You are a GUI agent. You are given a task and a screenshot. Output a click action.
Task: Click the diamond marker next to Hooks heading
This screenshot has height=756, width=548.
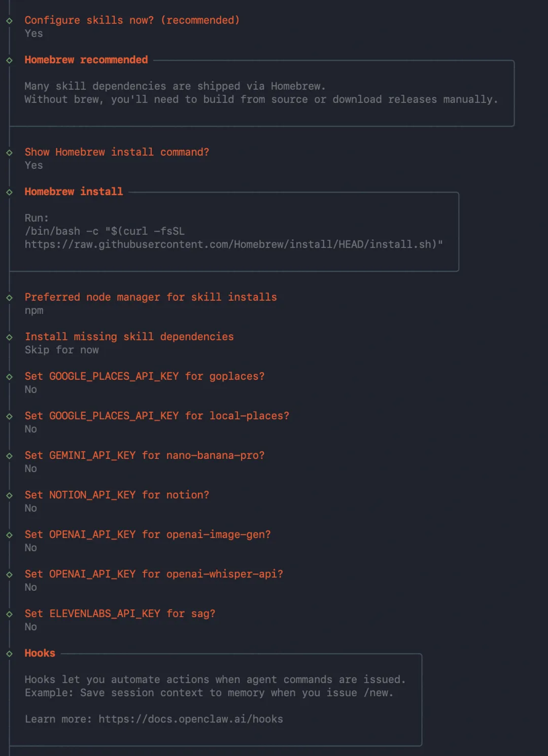click(9, 654)
